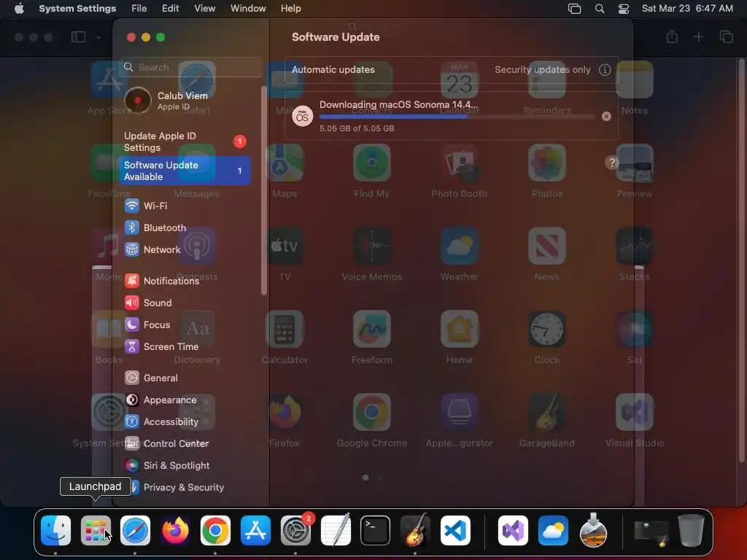The image size is (747, 560).
Task: Click the Automatic updates row
Action: point(452,69)
